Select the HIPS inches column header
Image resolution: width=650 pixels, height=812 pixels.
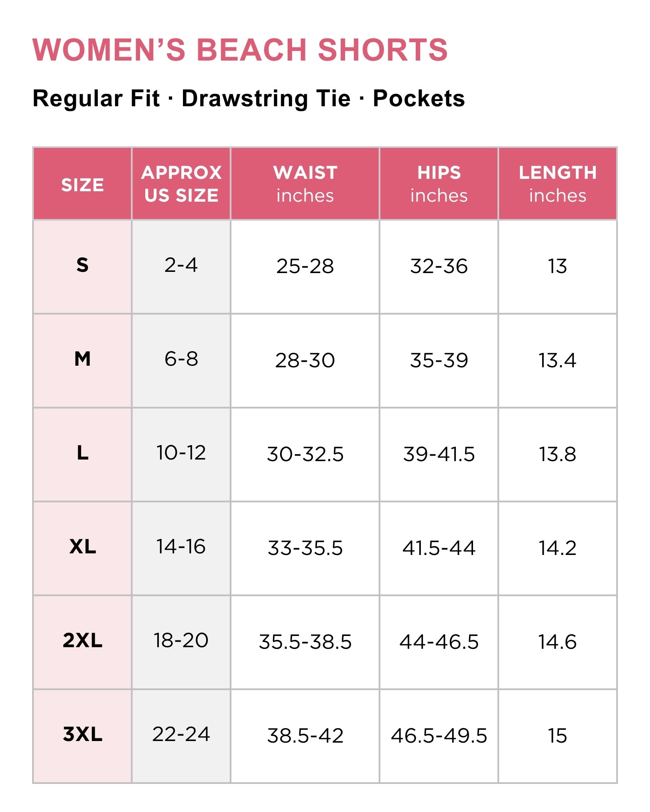439,184
